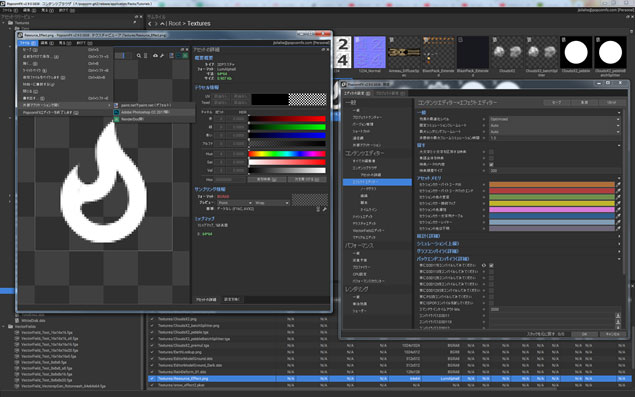This screenshot has height=397, width=635.
Task: Switch to the second tab of settings window
Action: click(390, 93)
